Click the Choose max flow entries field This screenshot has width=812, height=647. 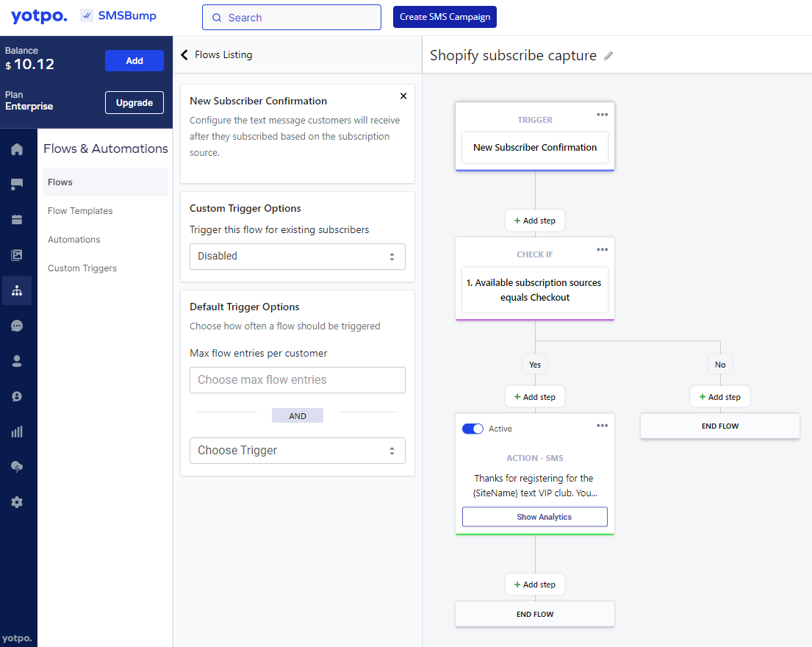point(298,380)
